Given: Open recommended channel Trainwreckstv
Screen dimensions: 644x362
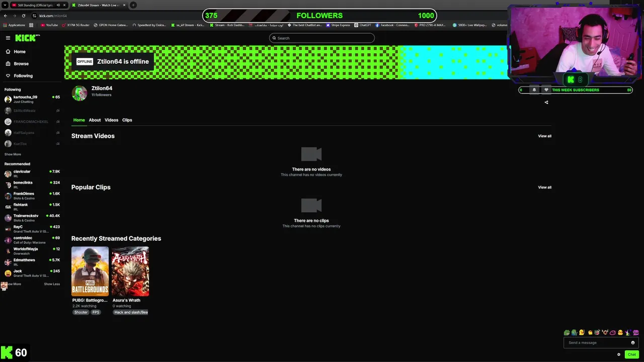Looking at the screenshot, I should coord(32,218).
